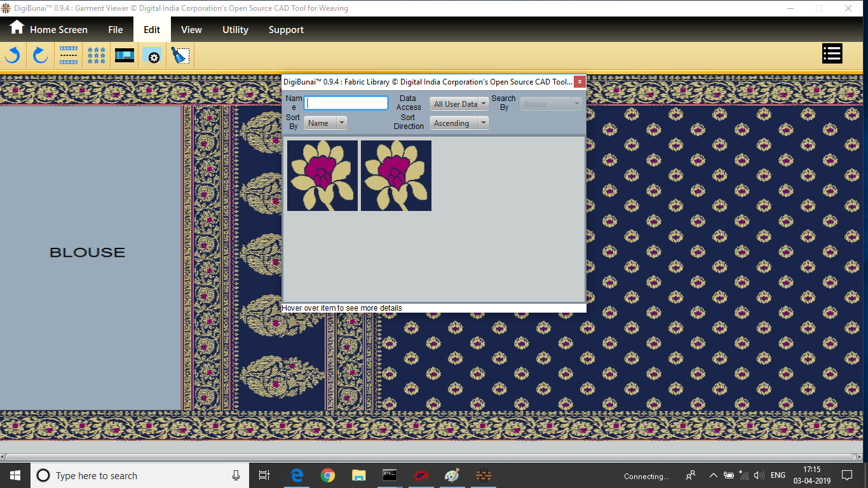Click the Name search input field

346,103
